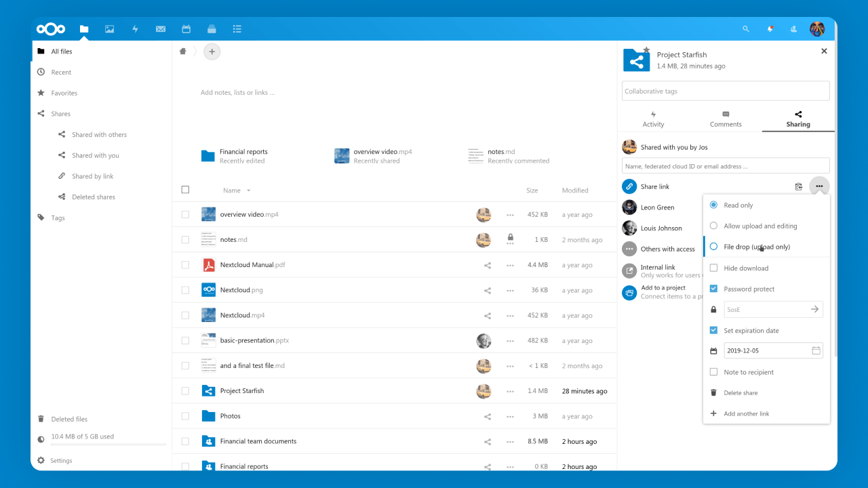Copy share link to clipboard
868x488 pixels.
click(x=799, y=186)
